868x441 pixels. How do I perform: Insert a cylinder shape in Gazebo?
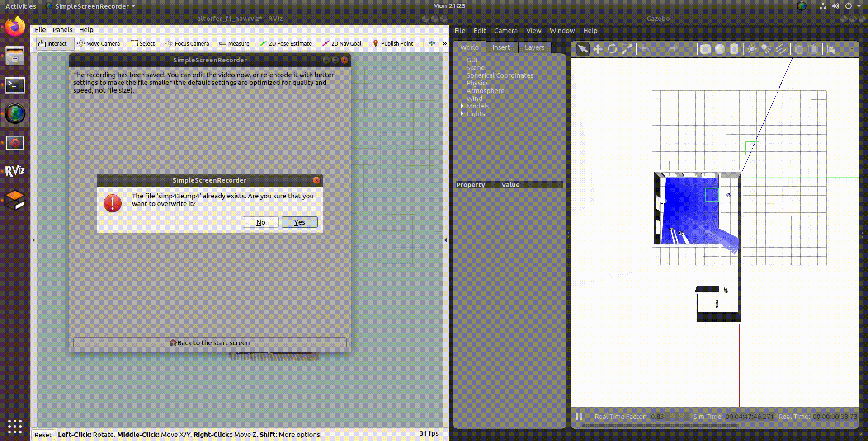[x=734, y=49]
